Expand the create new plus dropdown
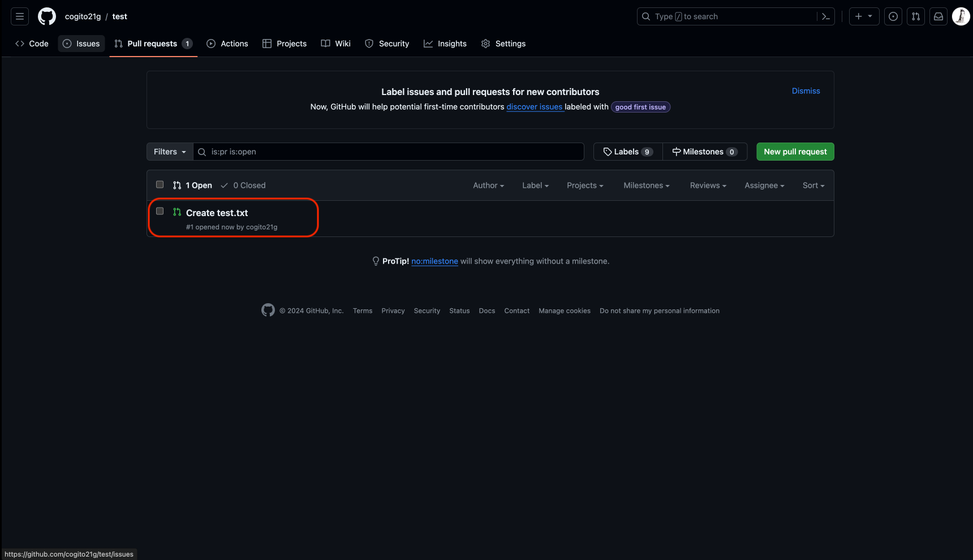The height and width of the screenshot is (560, 973). pos(864,16)
